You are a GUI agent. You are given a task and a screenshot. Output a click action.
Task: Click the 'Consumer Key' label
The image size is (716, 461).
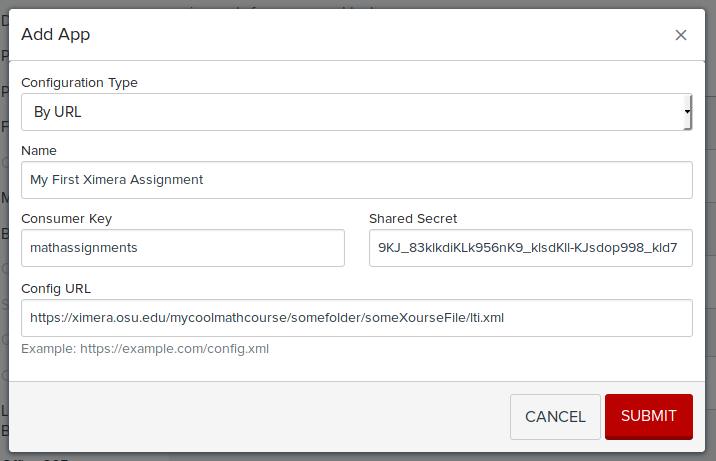pos(66,218)
